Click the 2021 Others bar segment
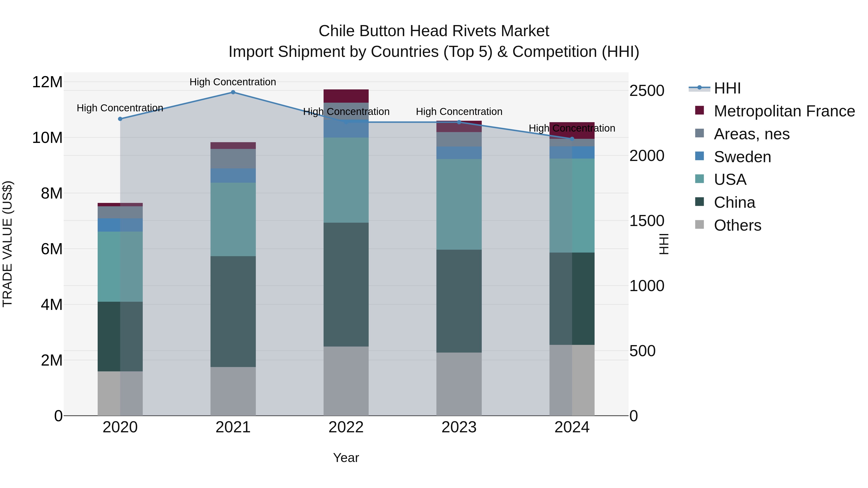 point(233,391)
